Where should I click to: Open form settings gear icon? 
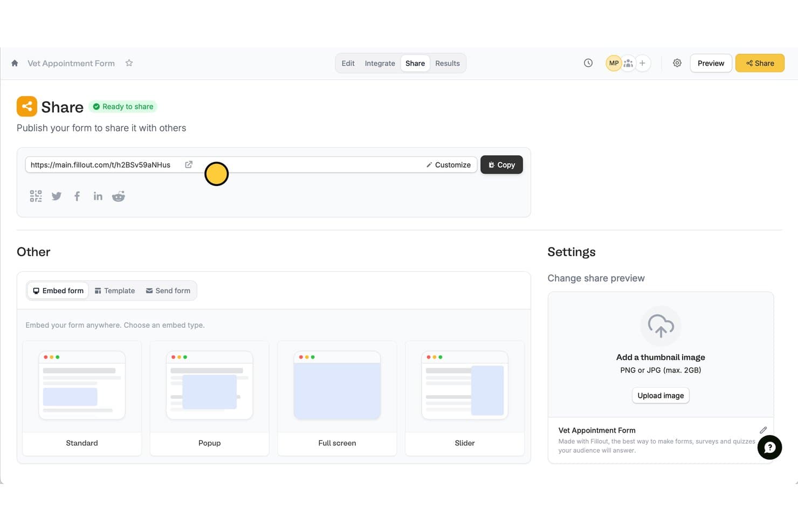tap(677, 63)
